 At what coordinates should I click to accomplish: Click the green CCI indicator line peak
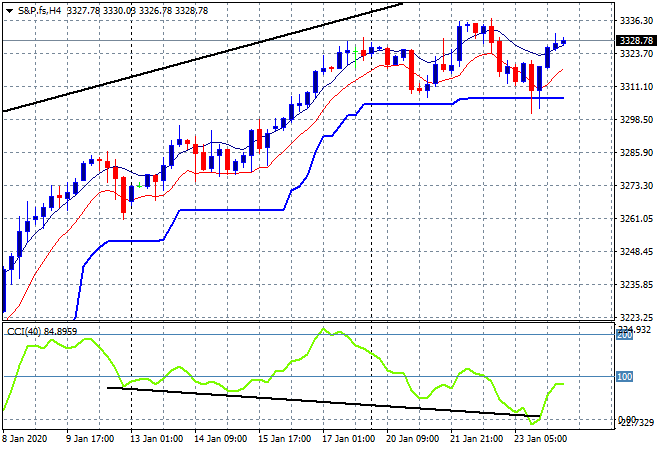(323, 328)
